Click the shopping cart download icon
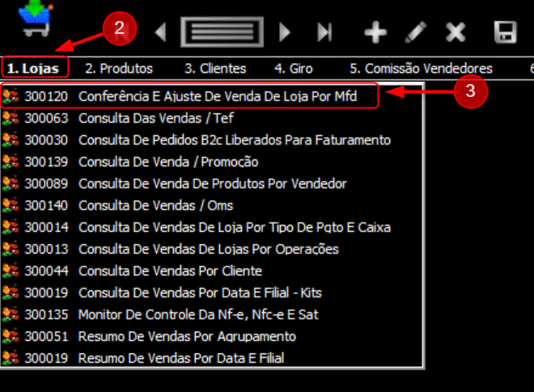 35,18
